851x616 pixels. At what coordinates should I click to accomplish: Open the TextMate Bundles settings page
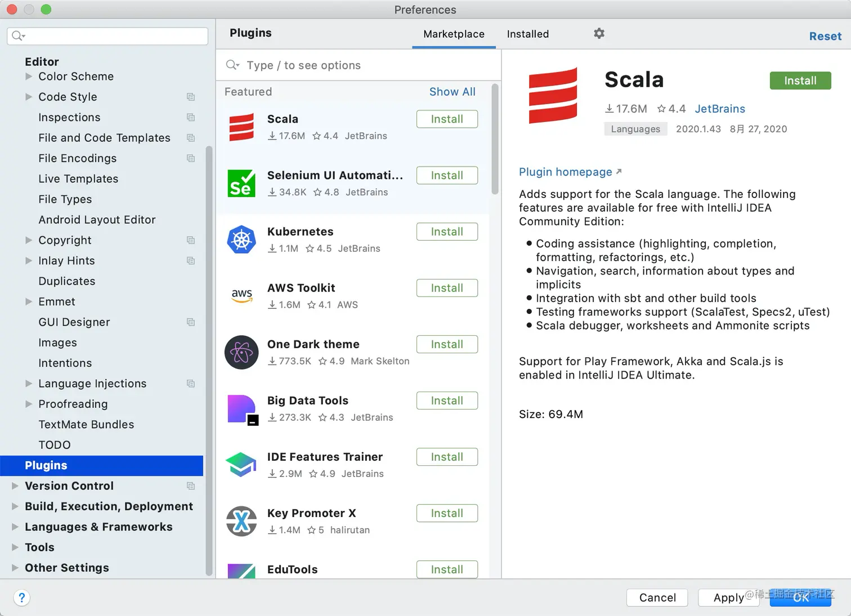(86, 425)
